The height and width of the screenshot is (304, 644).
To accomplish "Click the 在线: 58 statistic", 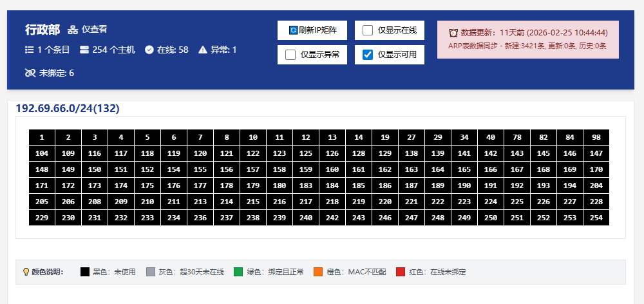I will click(x=173, y=50).
